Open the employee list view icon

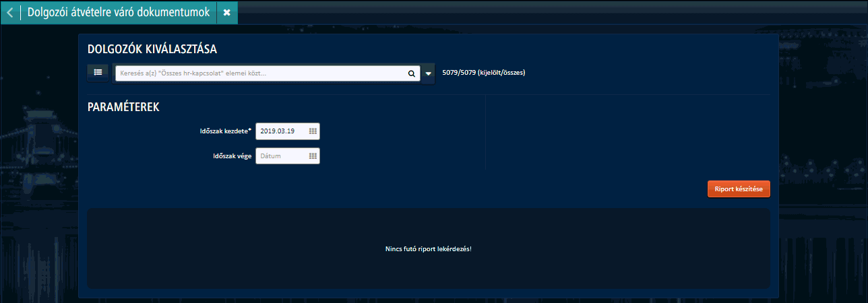pos(98,72)
